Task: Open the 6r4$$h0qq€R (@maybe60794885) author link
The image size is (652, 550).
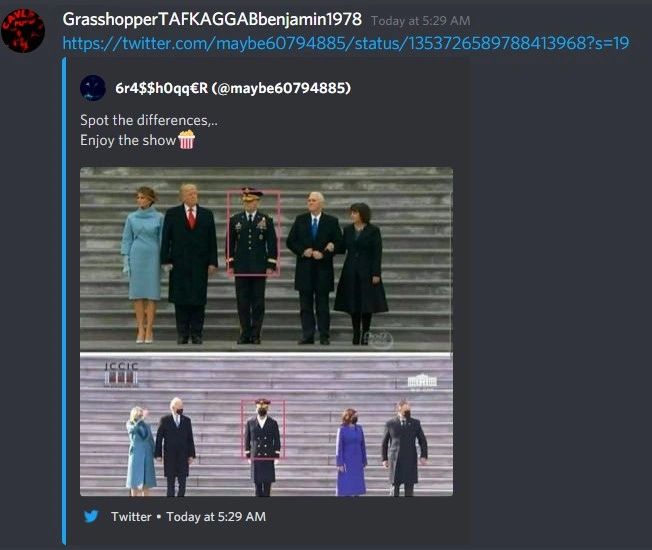Action: click(233, 88)
